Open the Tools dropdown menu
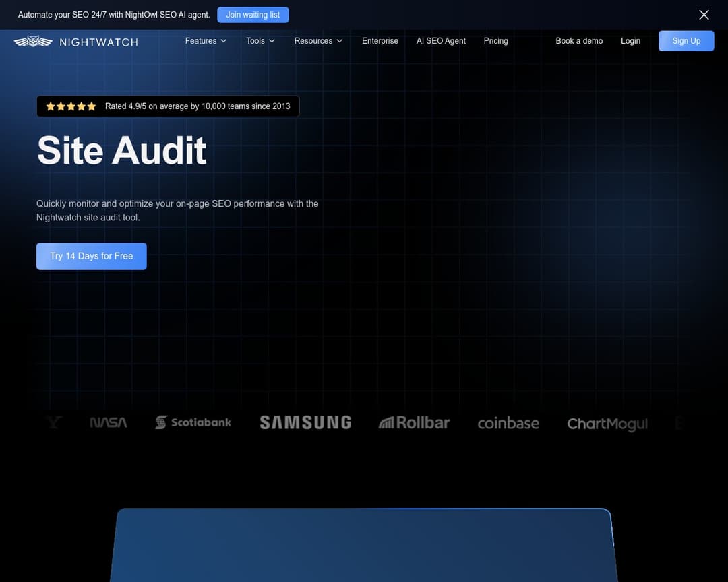Viewport: 728px width, 582px height. pyautogui.click(x=260, y=41)
